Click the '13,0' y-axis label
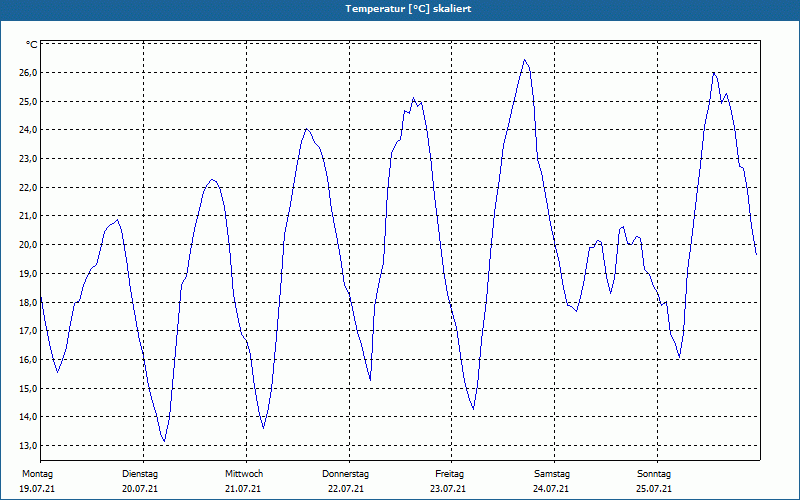800x500 pixels. 30,446
